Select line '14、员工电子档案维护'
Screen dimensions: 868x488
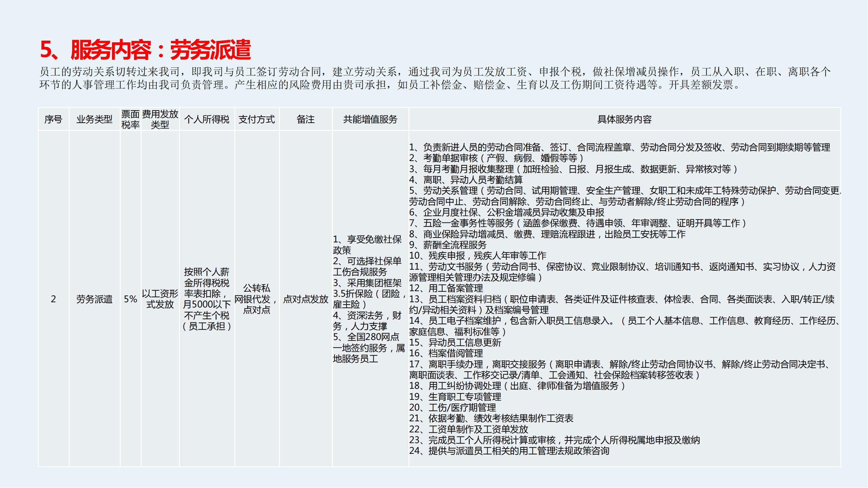click(624, 326)
